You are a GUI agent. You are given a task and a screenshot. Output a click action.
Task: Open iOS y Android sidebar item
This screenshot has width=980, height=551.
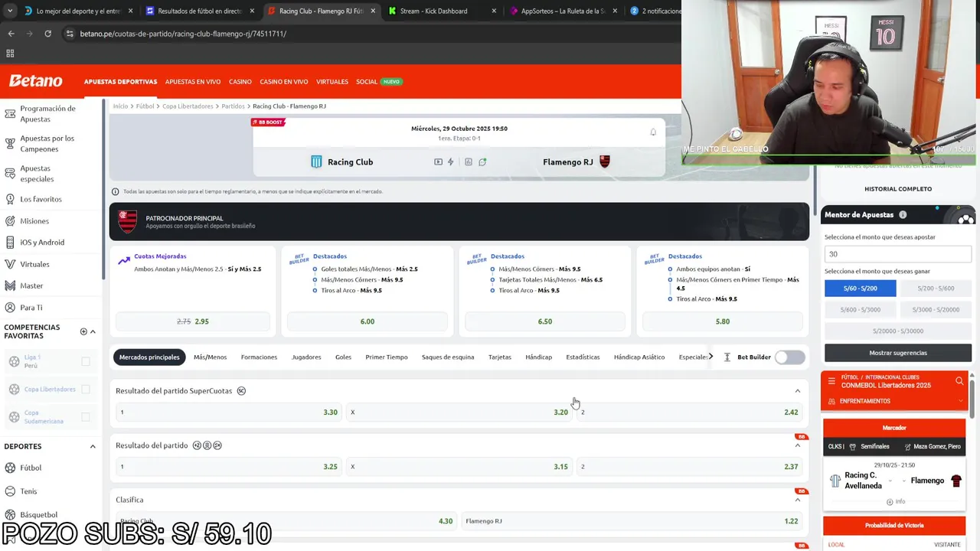42,243
